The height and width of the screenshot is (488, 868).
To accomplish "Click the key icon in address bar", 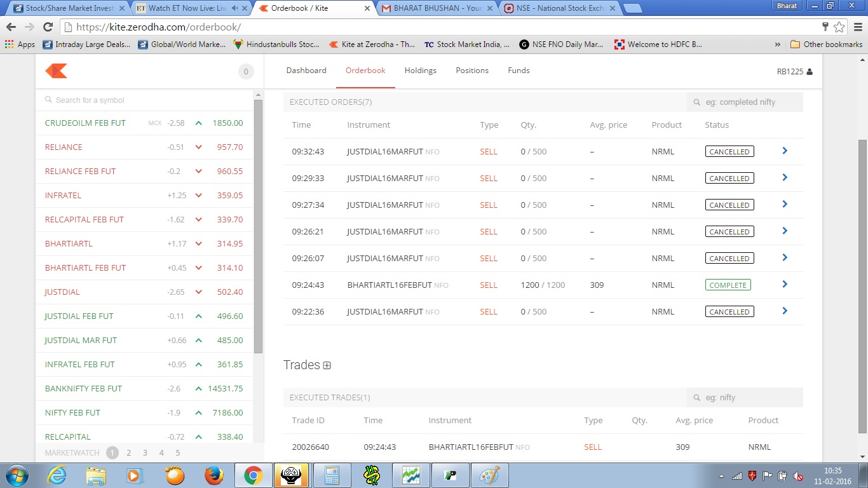I will point(825,27).
